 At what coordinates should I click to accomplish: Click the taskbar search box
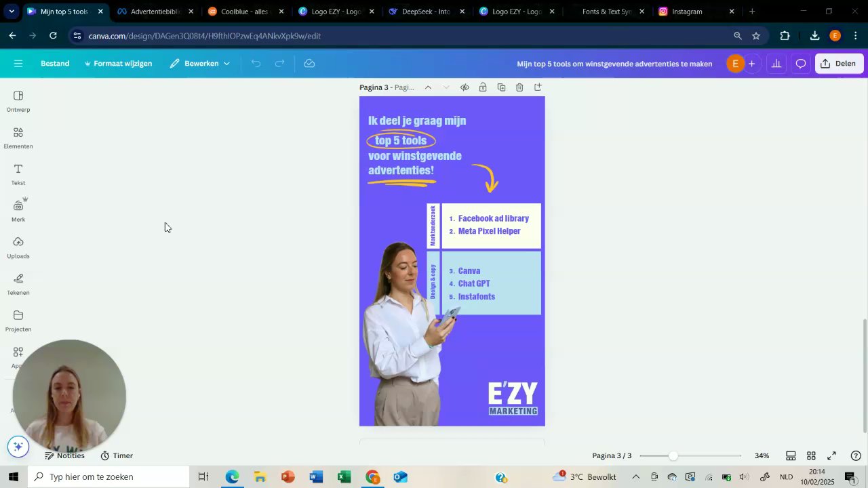(x=108, y=477)
